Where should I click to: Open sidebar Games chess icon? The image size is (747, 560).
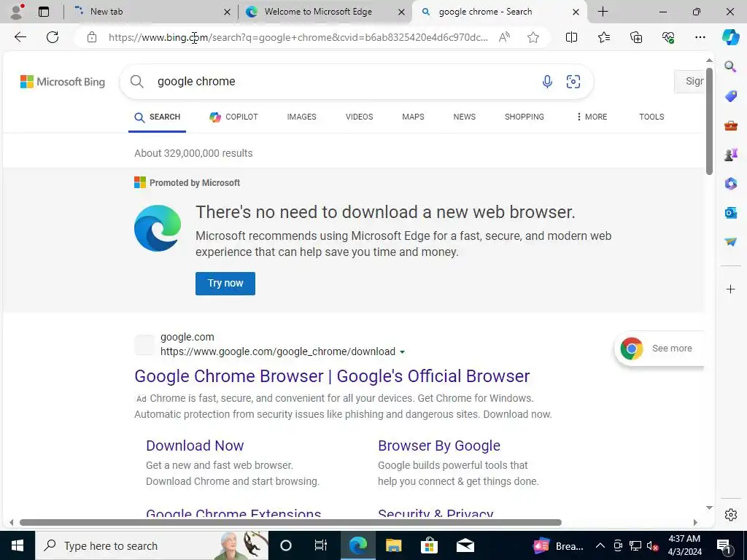point(730,155)
